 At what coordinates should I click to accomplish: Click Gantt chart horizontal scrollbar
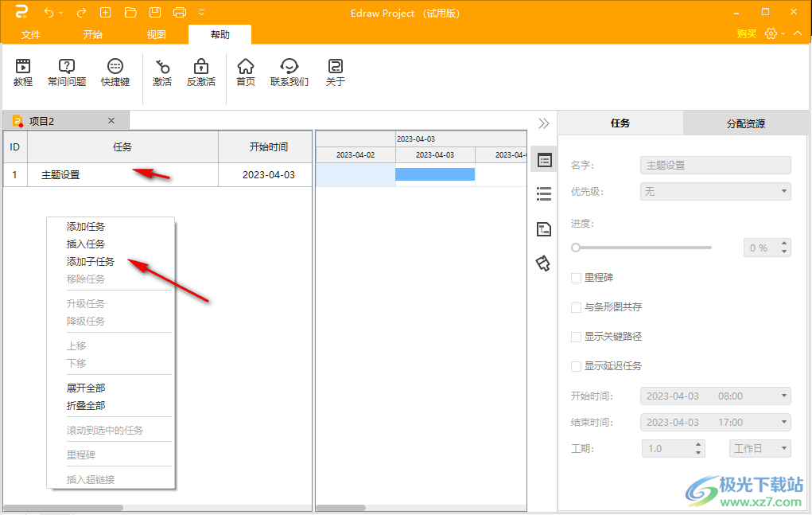[340, 508]
